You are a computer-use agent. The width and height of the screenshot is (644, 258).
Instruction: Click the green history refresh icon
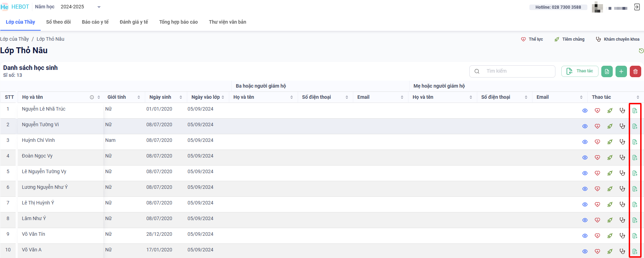[641, 51]
